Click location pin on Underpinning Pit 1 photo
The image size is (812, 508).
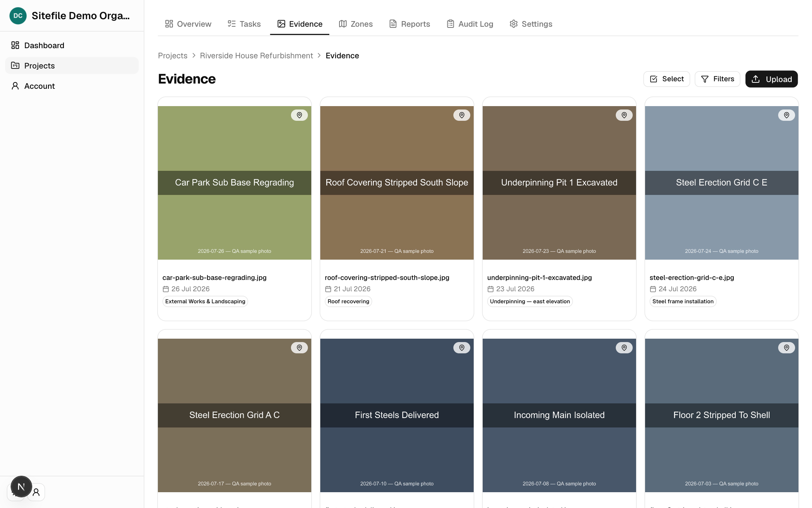[624, 115]
